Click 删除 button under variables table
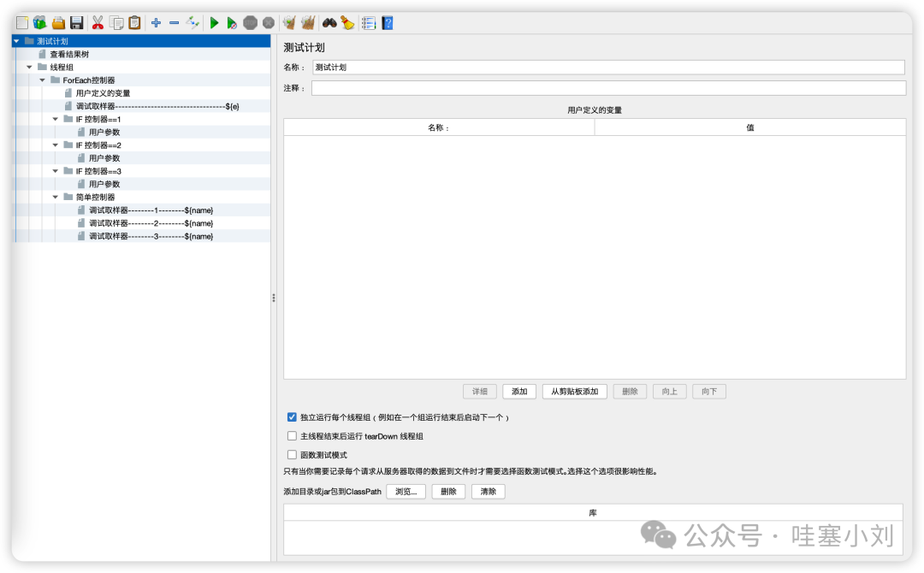 [x=630, y=392]
